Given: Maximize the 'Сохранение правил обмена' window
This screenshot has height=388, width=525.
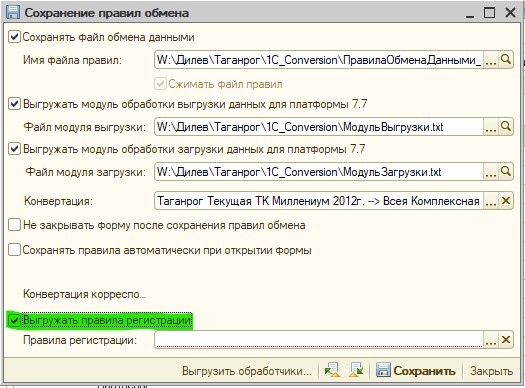Looking at the screenshot, I should [490, 13].
